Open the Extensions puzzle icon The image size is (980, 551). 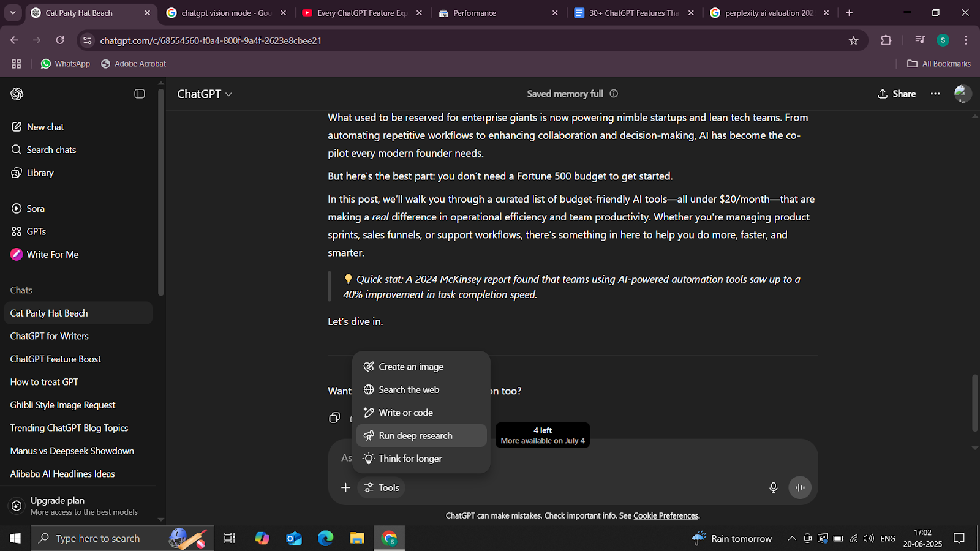click(886, 40)
